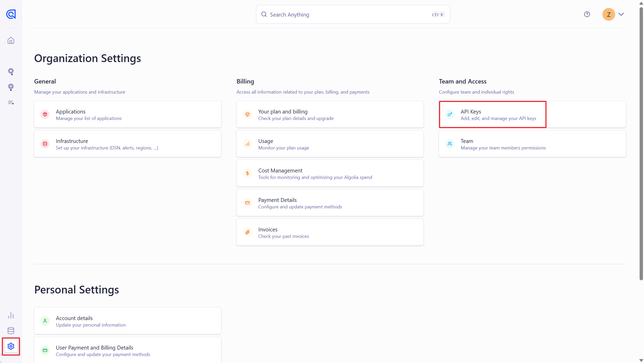Screen dimensions: 644x363
Task: Click the help question mark icon
Action: (x=587, y=14)
